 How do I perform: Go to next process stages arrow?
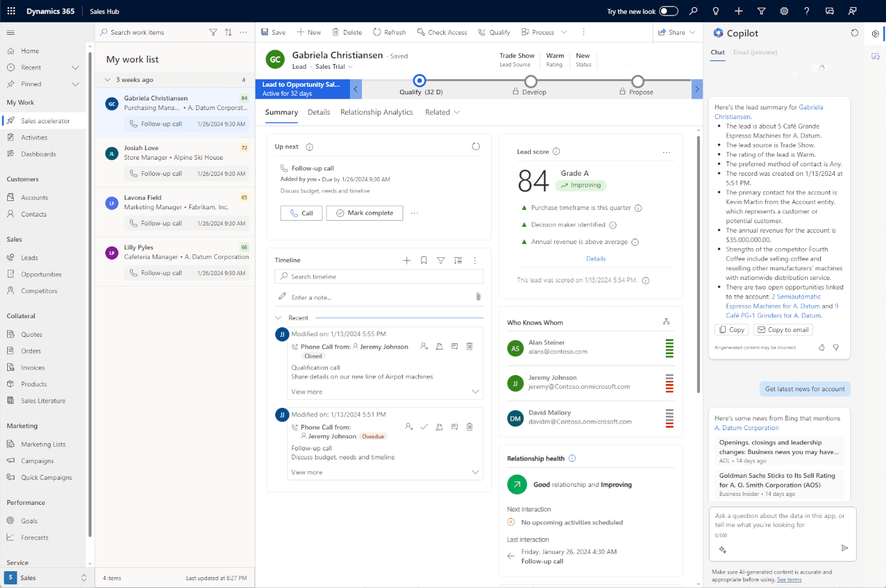697,89
